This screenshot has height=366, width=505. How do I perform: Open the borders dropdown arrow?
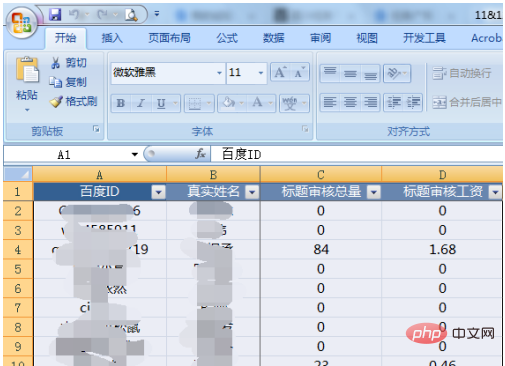209,103
